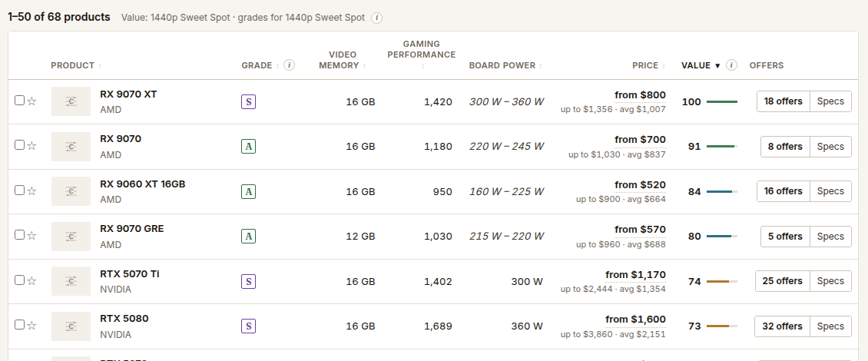Open 18 offers for RX 9070 XT
This screenshot has height=361, width=868.
783,101
